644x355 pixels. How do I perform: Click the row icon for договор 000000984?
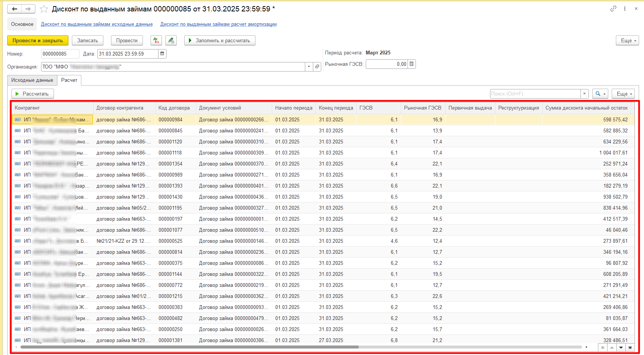[17, 119]
